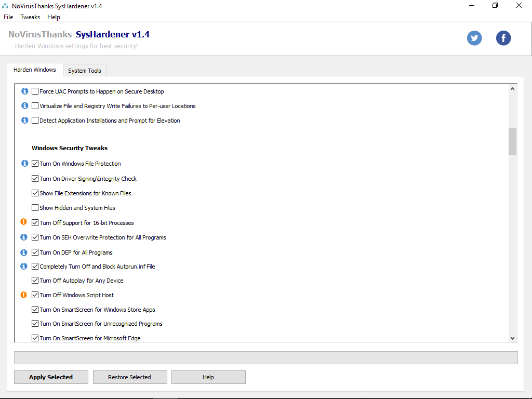The width and height of the screenshot is (532, 399).
Task: Check Show Hidden and System Files
Action: (35, 208)
